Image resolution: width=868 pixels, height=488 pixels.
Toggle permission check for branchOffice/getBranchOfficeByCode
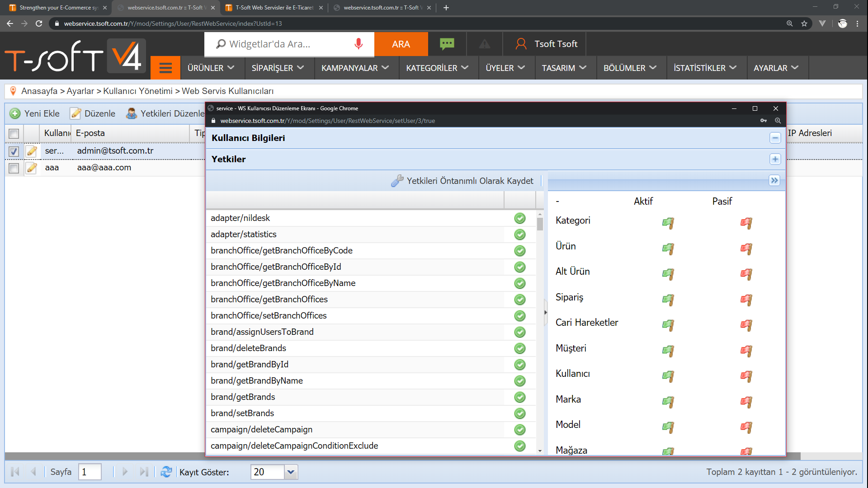click(520, 251)
